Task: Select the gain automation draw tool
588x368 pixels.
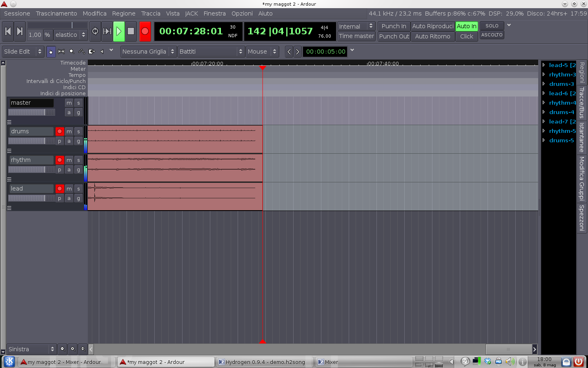Action: point(82,52)
